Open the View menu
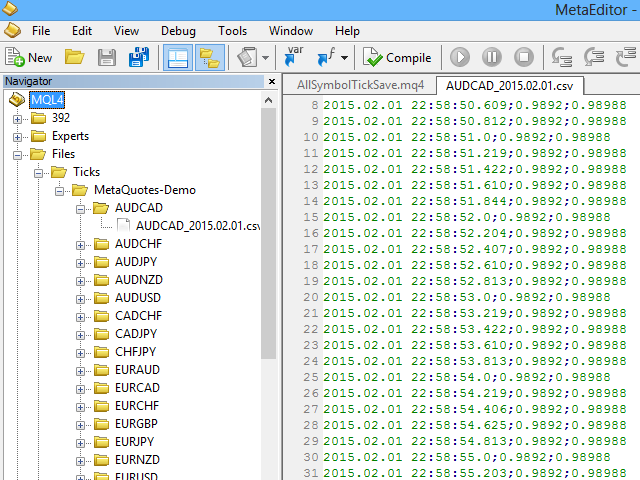 (126, 31)
